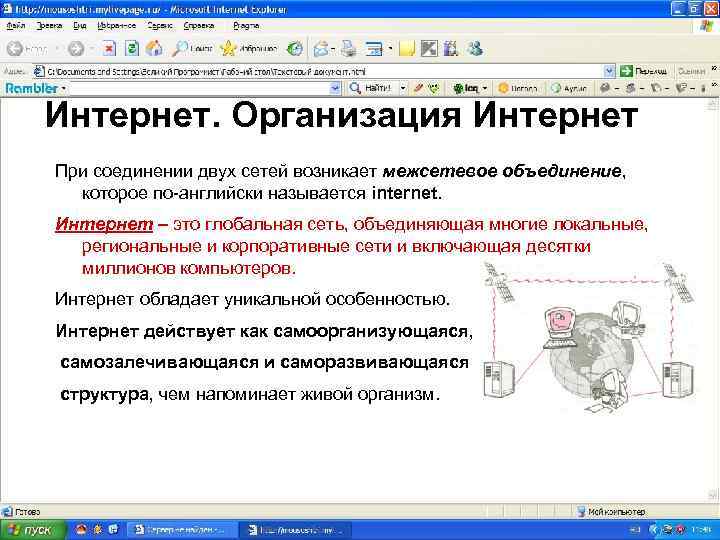
Task: Click the taskbar clock
Action: point(703,530)
